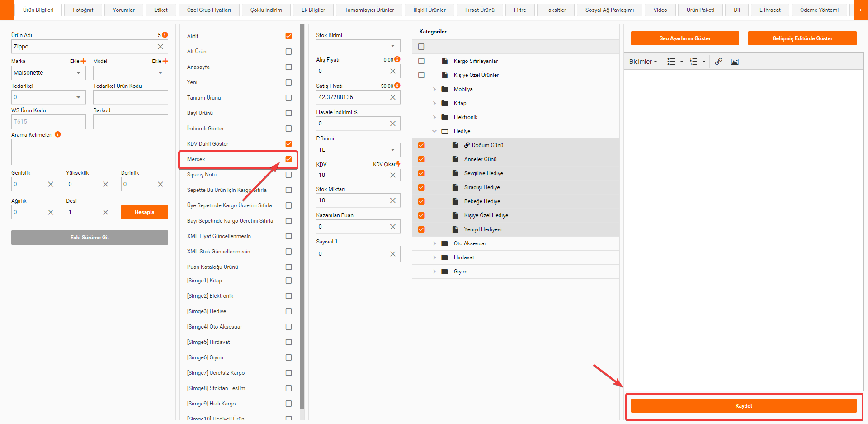Clear the Alış Fiyatı field X icon
Screen dimensions: 868x424
[393, 71]
